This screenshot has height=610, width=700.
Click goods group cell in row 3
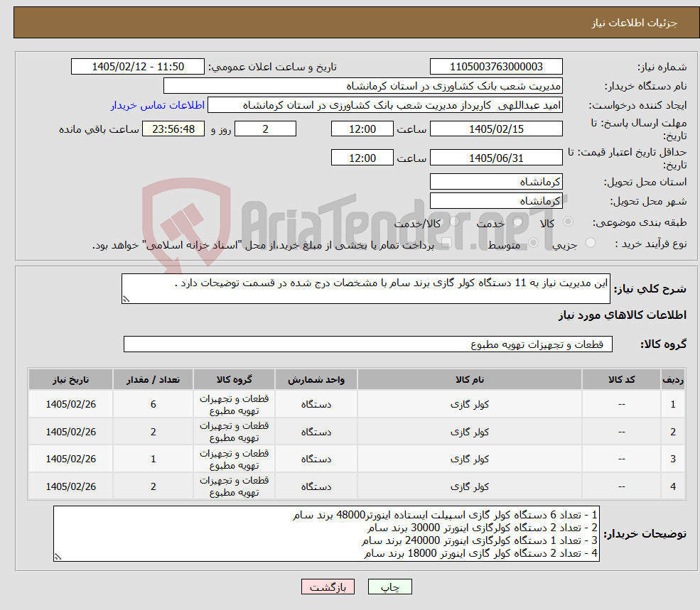pyautogui.click(x=234, y=459)
